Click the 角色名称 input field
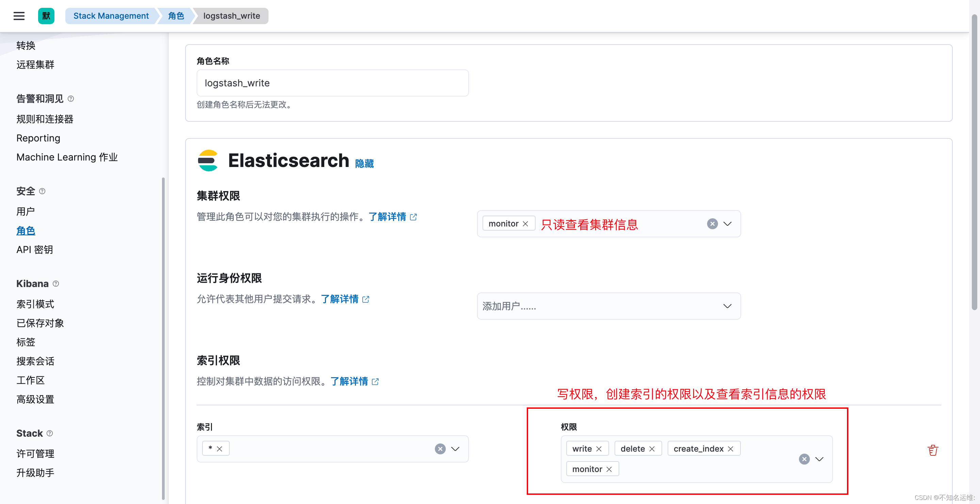 coord(332,83)
